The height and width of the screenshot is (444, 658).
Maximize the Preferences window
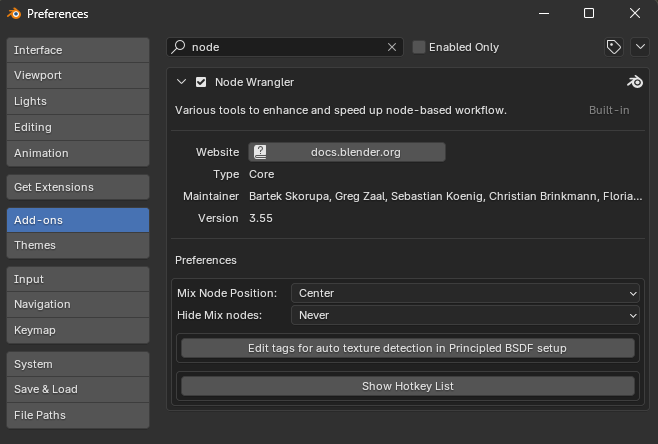(589, 13)
